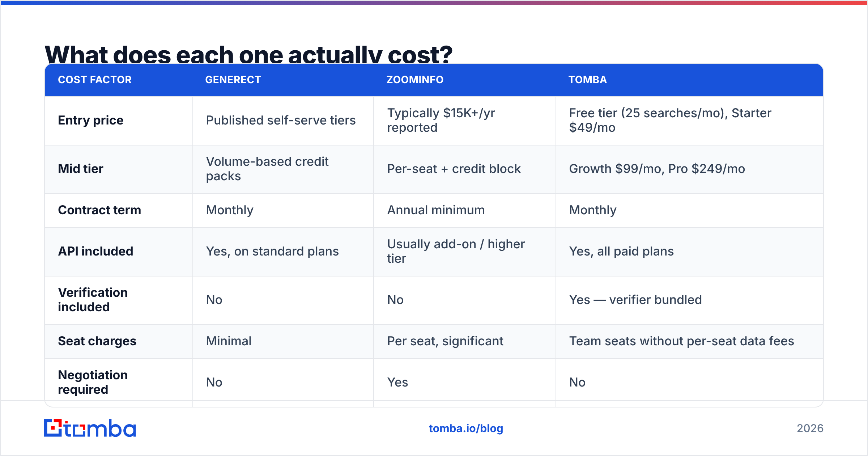Click the 'Seat charges' row label
This screenshot has height=456, width=868.
pyautogui.click(x=97, y=341)
